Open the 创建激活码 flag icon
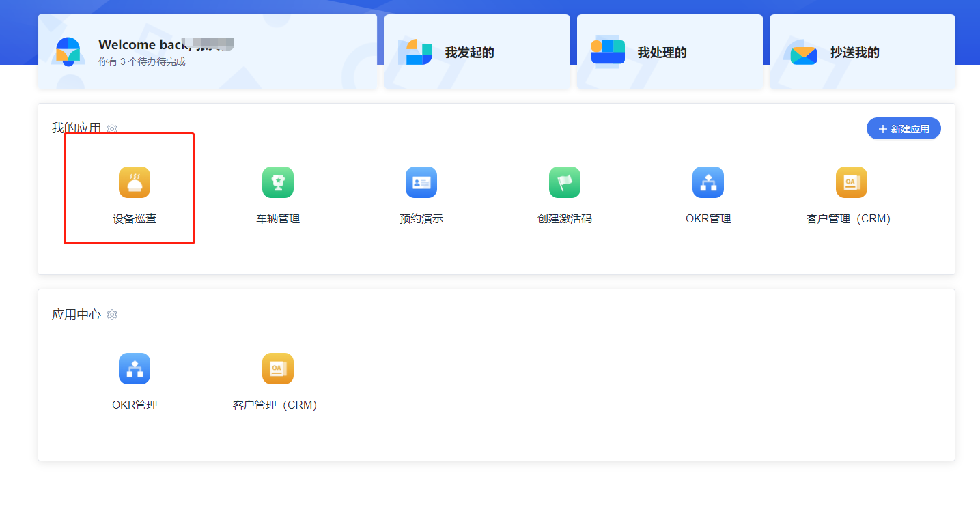Image resolution: width=980 pixels, height=518 pixels. (x=565, y=182)
